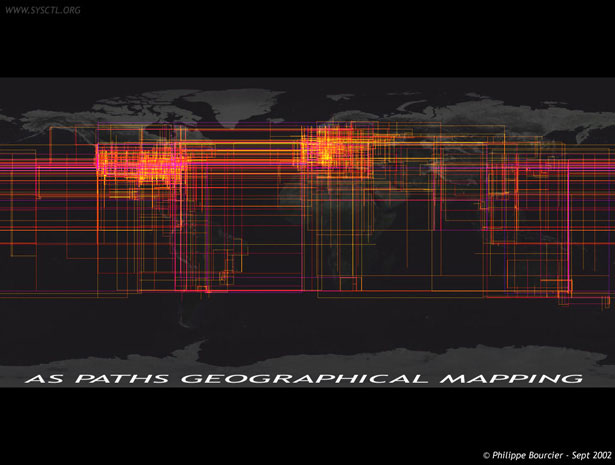Click the "AS PATHS GEOGRAPHICAL MAPPING" title
The width and height of the screenshot is (615, 465).
[304, 378]
